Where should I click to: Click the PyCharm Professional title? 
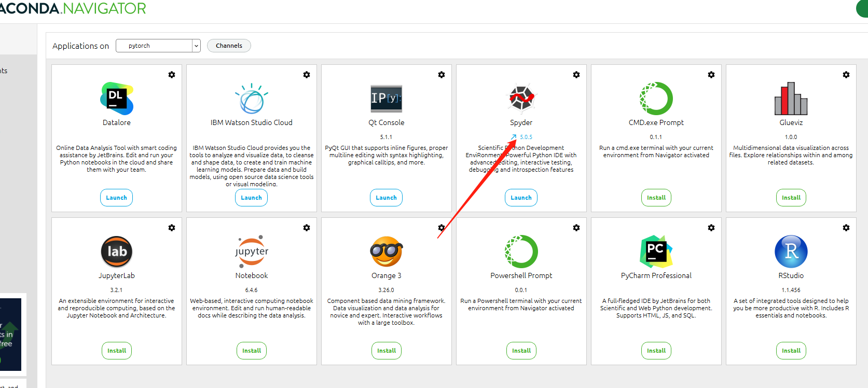(656, 276)
